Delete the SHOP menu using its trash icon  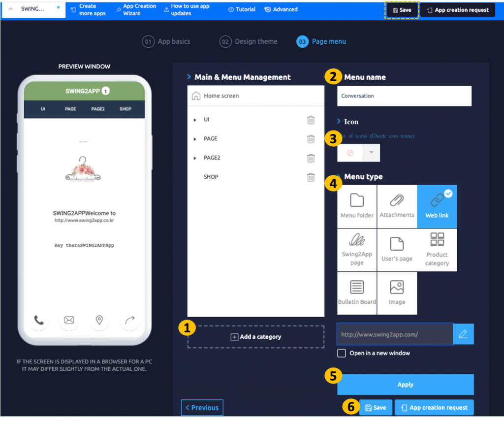point(311,177)
